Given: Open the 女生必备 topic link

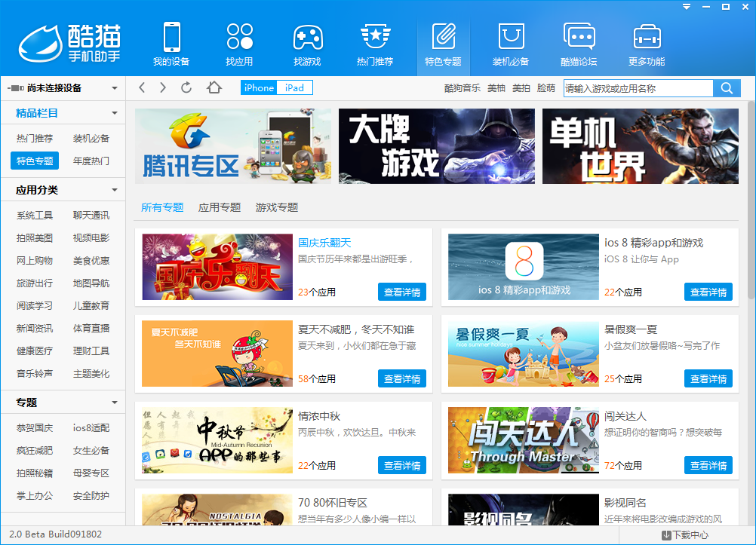Looking at the screenshot, I should click(91, 451).
